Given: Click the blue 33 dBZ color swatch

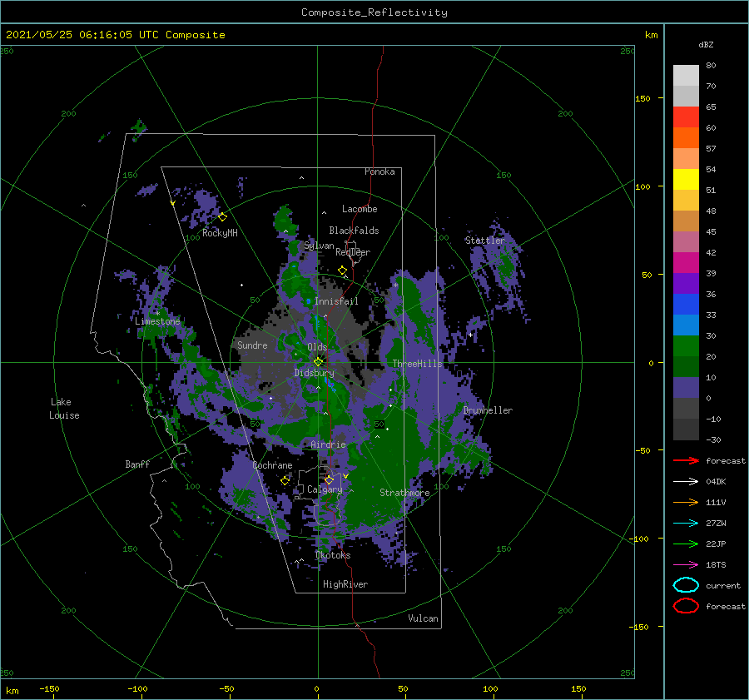Looking at the screenshot, I should [x=686, y=305].
